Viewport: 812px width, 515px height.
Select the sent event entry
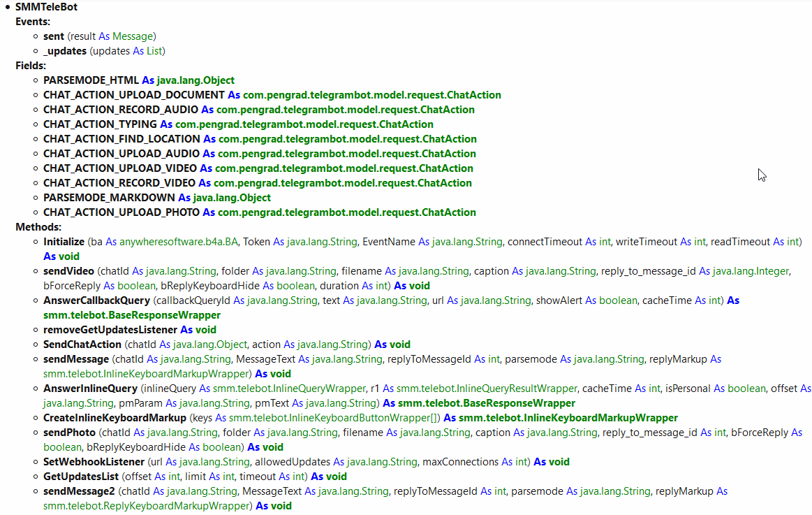click(x=53, y=36)
